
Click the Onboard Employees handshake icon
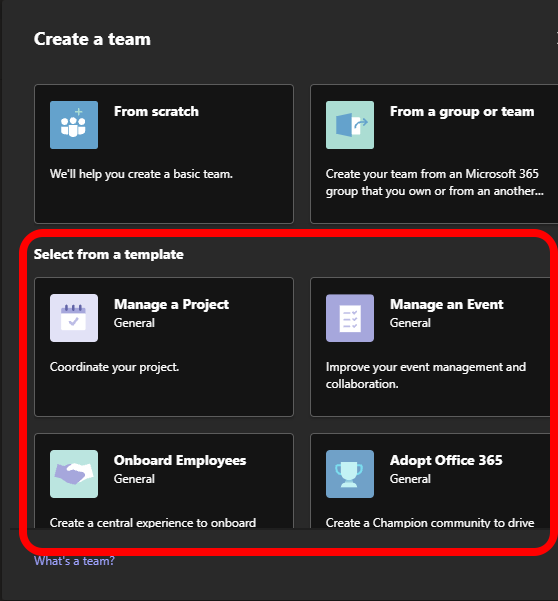pos(74,474)
